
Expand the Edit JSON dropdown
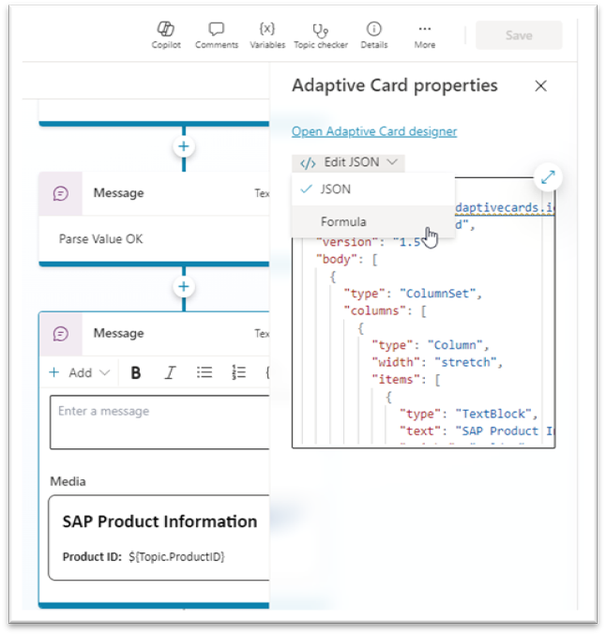pyautogui.click(x=348, y=162)
